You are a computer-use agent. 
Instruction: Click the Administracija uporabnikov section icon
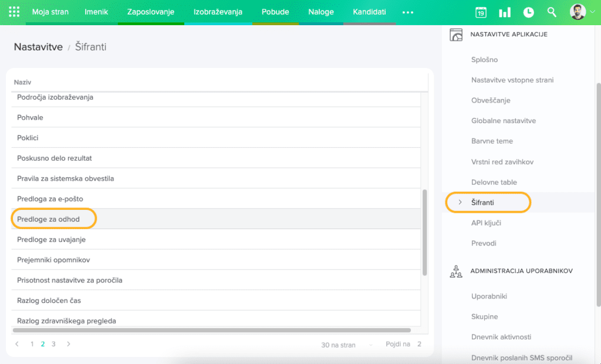pos(456,271)
